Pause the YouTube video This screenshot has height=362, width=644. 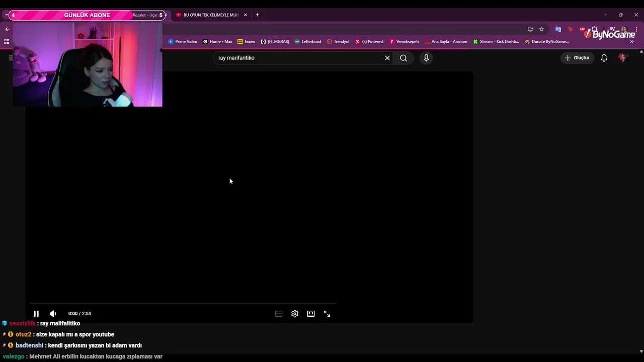tap(36, 314)
